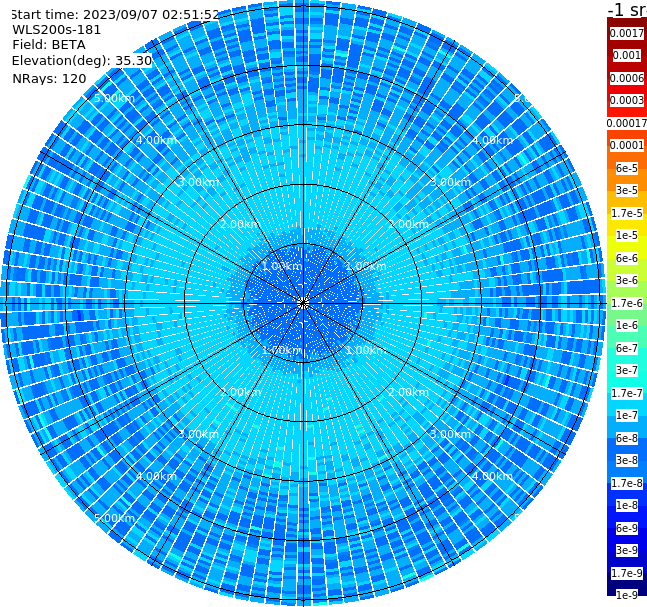Select the 2.00km ring label, lower-left quadrant
Viewport: 647px width, 607px height.
coord(241,392)
